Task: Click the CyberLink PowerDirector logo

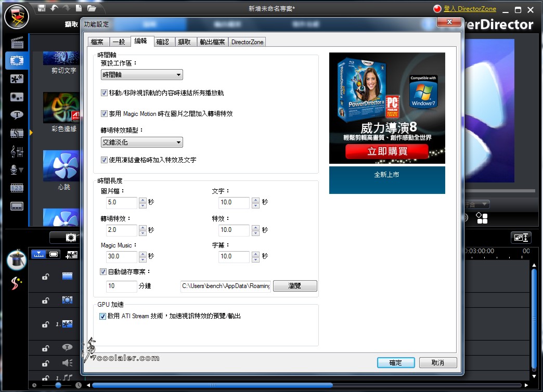Action: (x=17, y=17)
